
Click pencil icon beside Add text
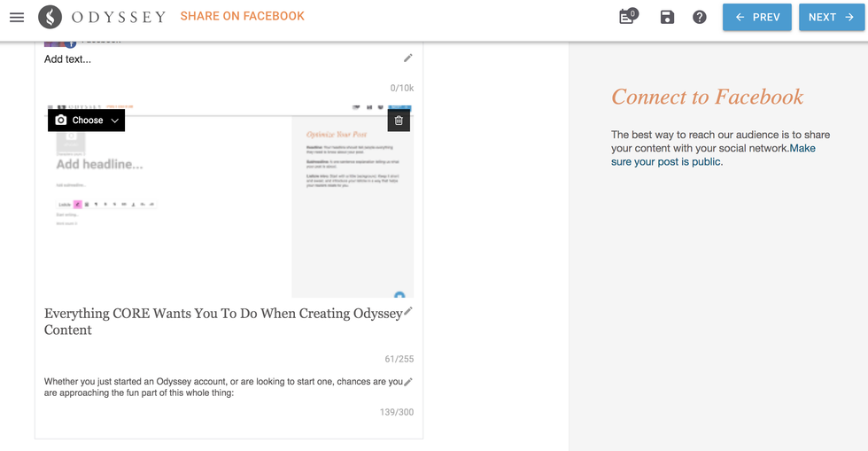[x=408, y=58]
